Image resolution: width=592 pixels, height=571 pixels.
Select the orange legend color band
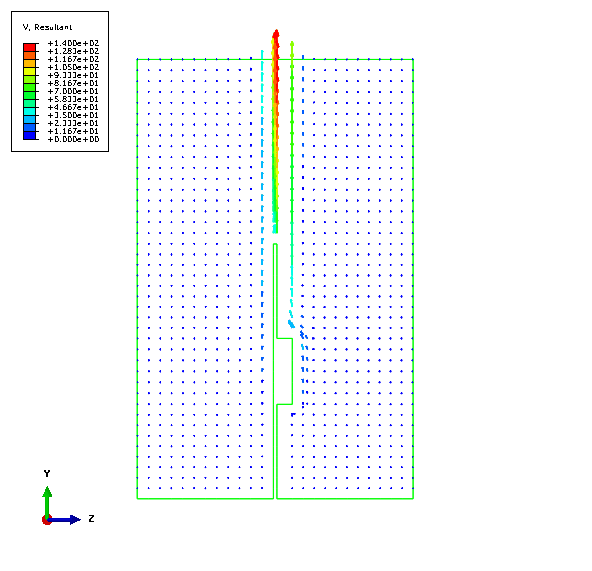(29, 55)
